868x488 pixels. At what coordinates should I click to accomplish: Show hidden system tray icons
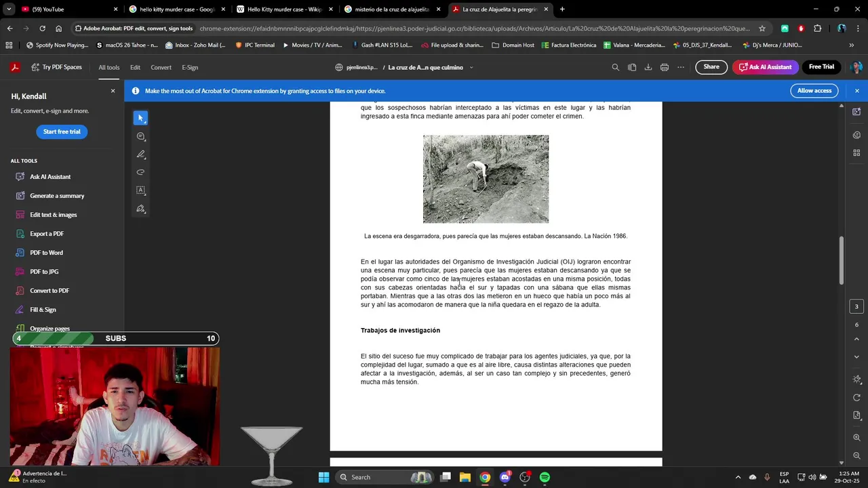(738, 477)
